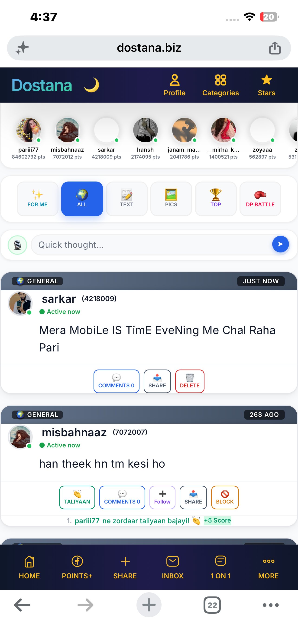Toggle dark mode with the moon icon

point(91,85)
